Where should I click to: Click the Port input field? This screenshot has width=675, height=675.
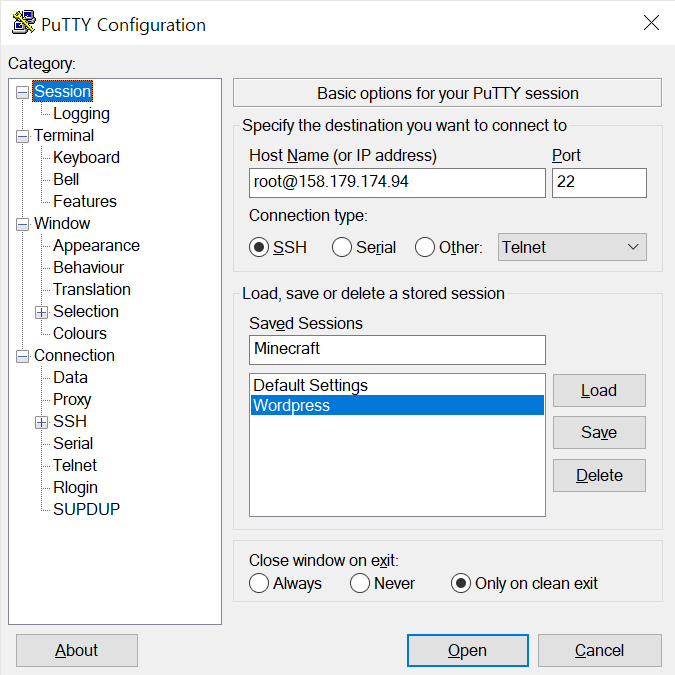coord(599,183)
